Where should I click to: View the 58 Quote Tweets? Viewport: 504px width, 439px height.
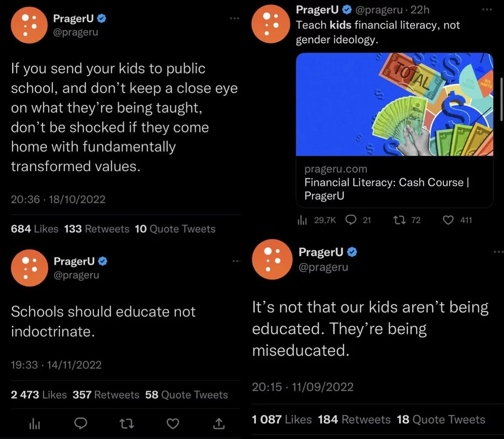point(186,395)
